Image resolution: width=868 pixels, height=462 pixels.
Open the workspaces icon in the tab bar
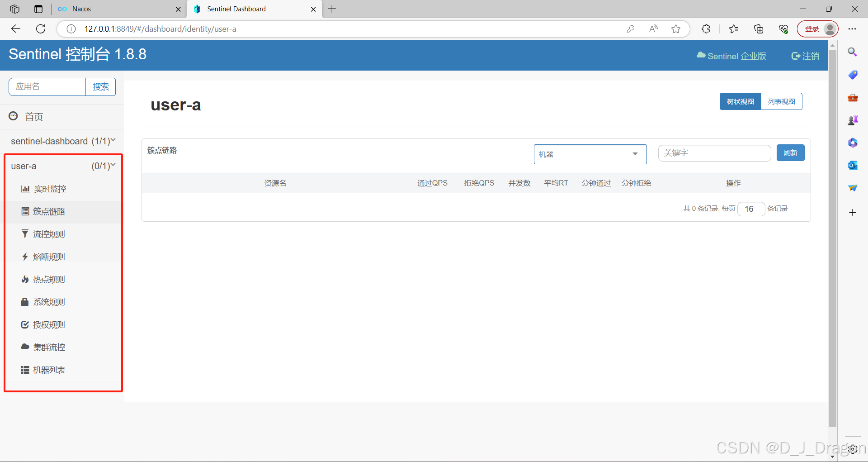tap(14, 9)
